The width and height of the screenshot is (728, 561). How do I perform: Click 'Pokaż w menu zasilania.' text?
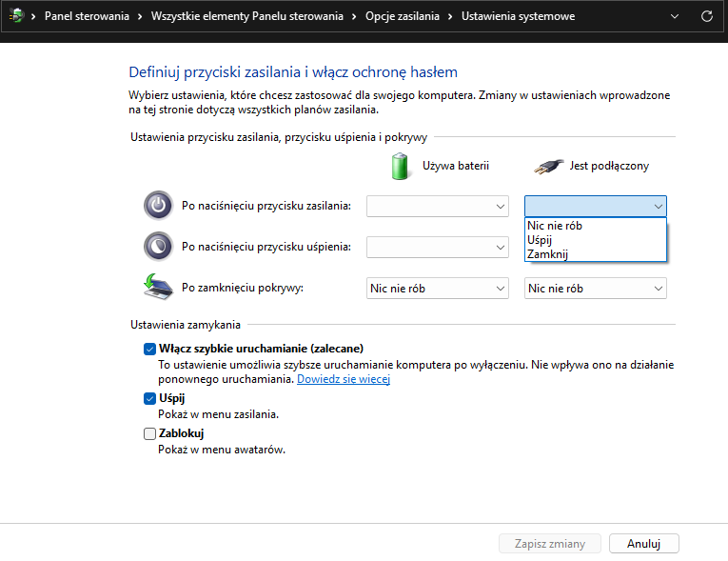point(218,414)
